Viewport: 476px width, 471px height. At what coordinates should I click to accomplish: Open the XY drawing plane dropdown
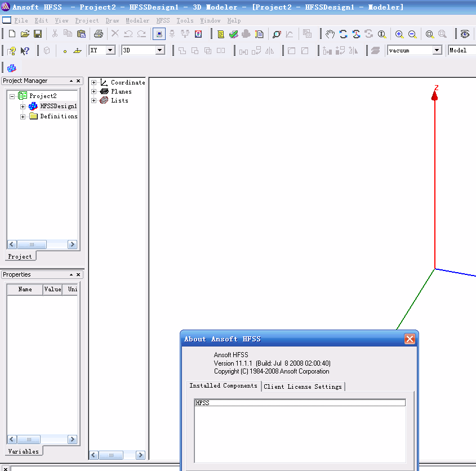(x=111, y=50)
